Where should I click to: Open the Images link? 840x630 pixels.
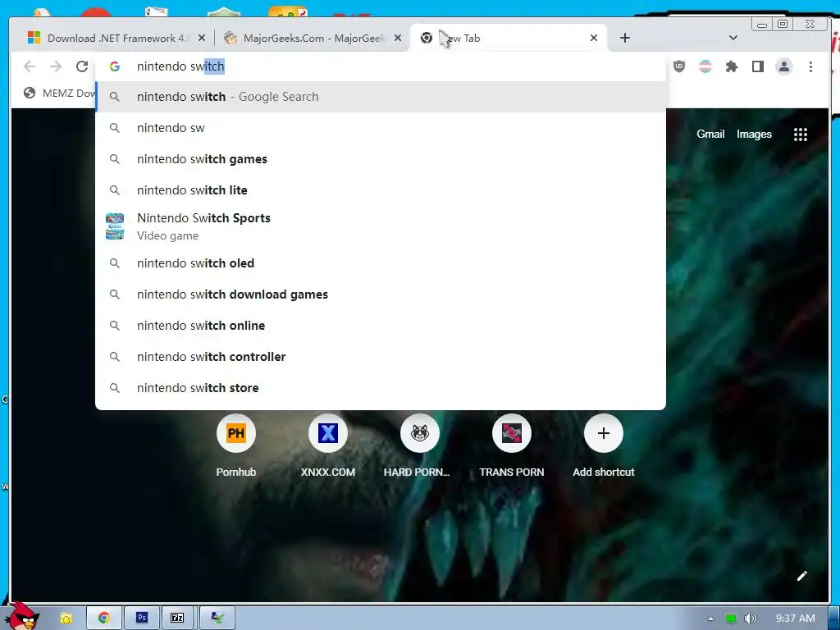pos(754,135)
